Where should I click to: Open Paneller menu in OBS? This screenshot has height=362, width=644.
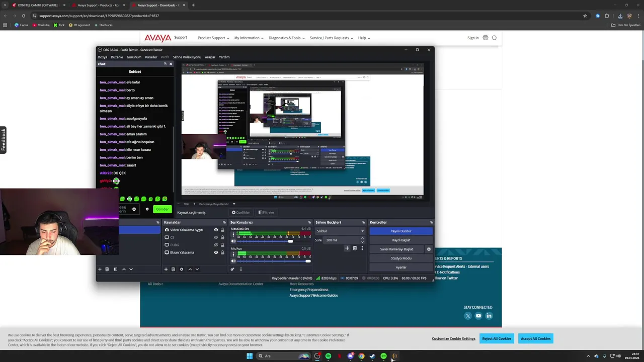tap(151, 57)
